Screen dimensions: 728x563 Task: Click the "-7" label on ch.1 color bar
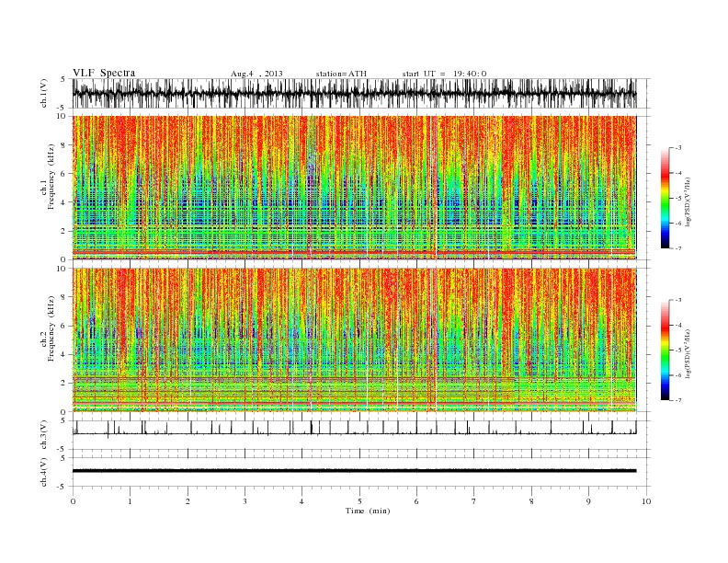pyautogui.click(x=677, y=248)
